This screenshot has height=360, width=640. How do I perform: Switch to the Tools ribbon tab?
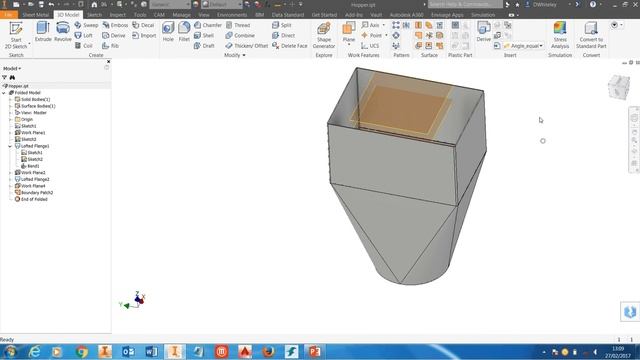[140, 15]
